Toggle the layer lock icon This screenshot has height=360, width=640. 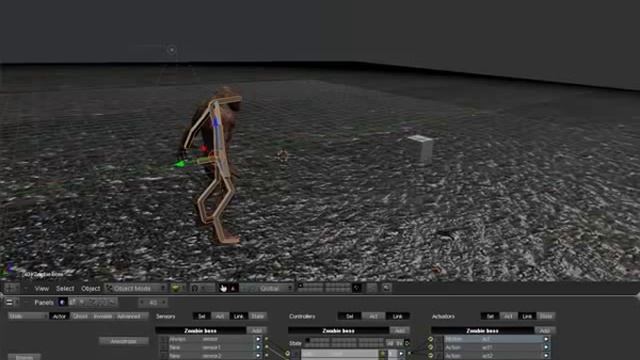[x=357, y=288]
